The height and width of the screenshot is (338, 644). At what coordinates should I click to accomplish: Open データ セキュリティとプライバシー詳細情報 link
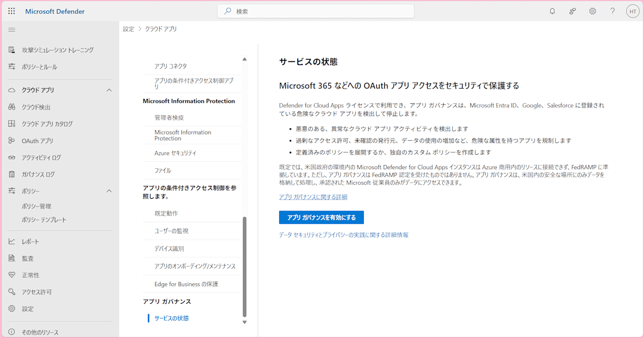[343, 235]
